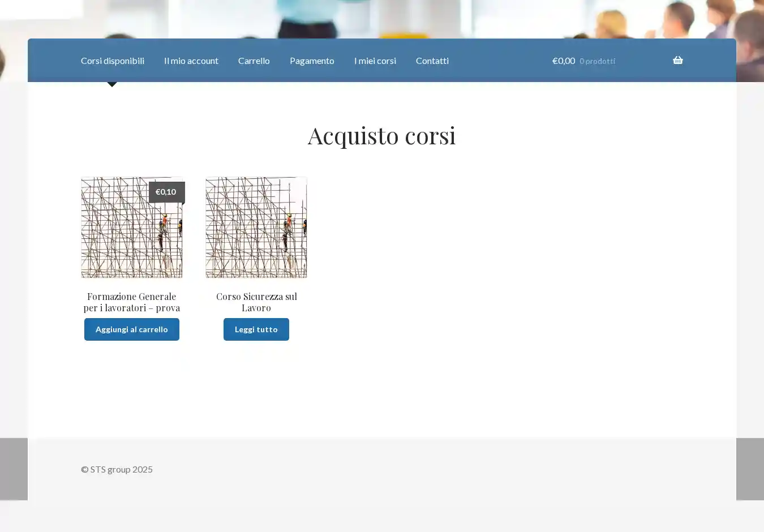Go to the Contatti page
764x532 pixels.
[432, 61]
